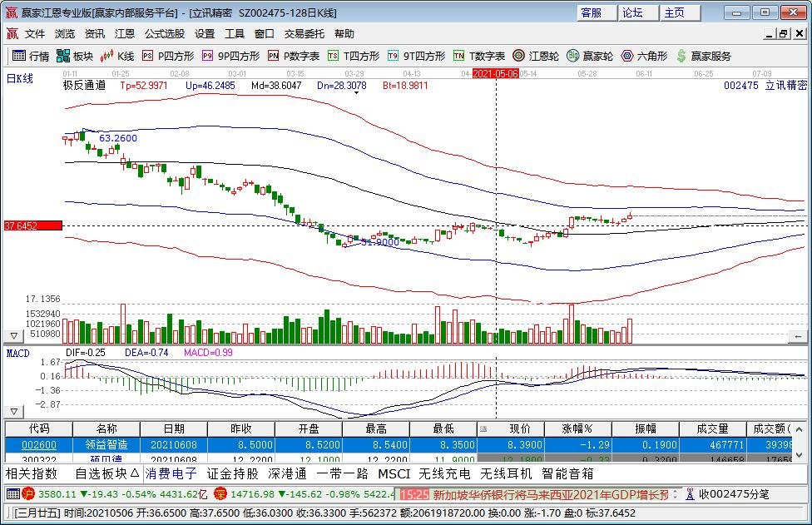Click the Shenzhen index 深 icon

tap(220, 494)
